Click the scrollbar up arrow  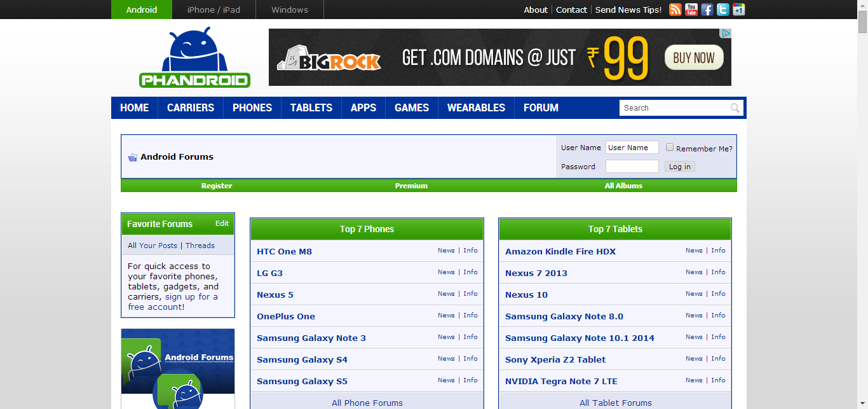click(862, 5)
